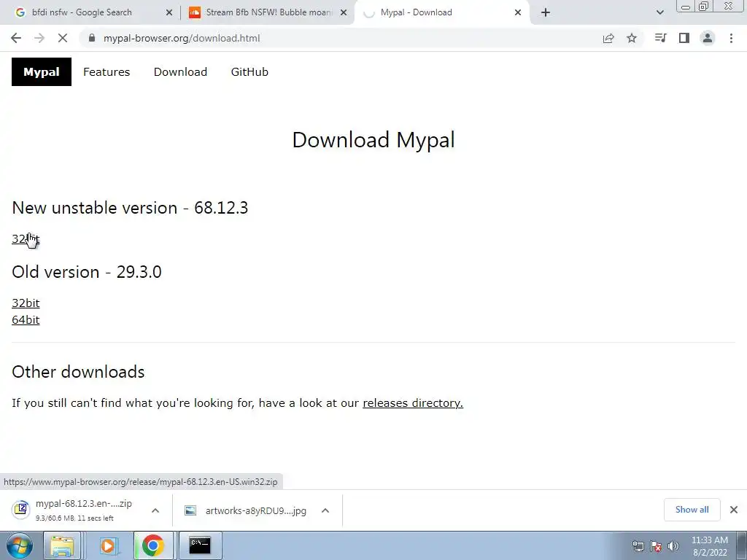Expand options for artworks jpg download
This screenshot has width=747, height=560.
pos(325,510)
